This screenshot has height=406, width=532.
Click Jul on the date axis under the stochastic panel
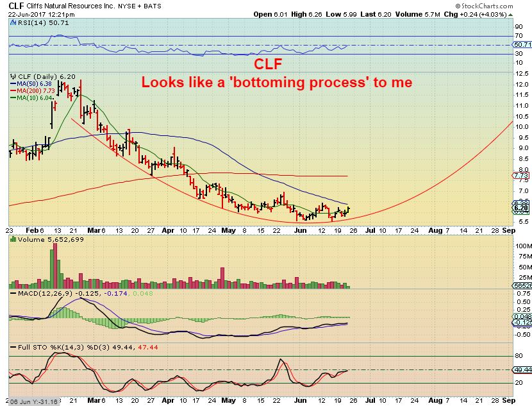[370, 401]
